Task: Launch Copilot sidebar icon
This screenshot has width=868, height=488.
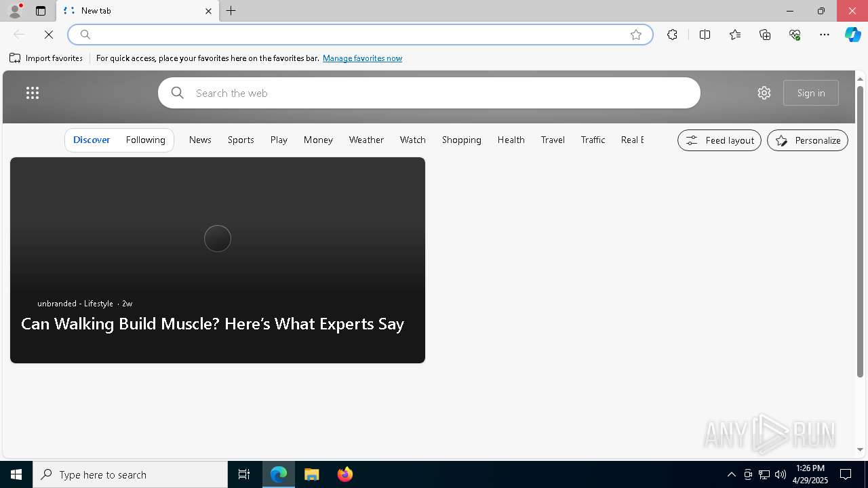Action: point(852,35)
